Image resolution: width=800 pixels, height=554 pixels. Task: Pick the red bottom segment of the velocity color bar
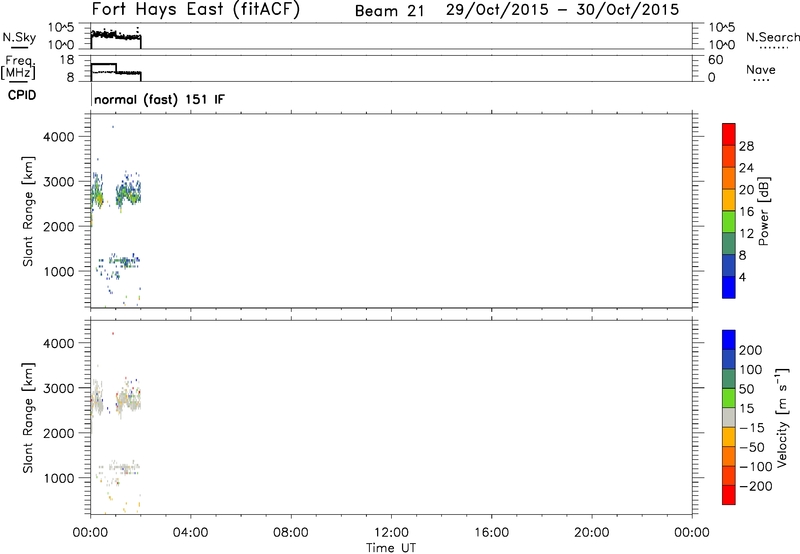tap(729, 495)
